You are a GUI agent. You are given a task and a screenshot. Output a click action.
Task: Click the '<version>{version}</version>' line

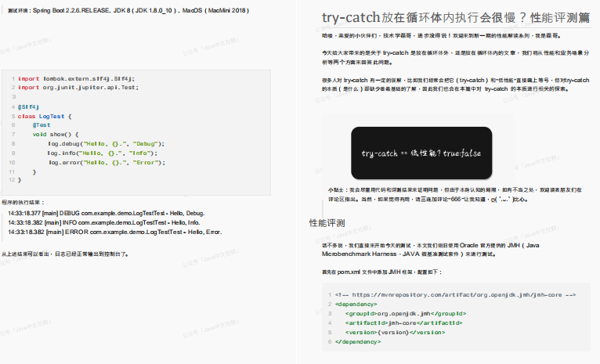point(395,332)
